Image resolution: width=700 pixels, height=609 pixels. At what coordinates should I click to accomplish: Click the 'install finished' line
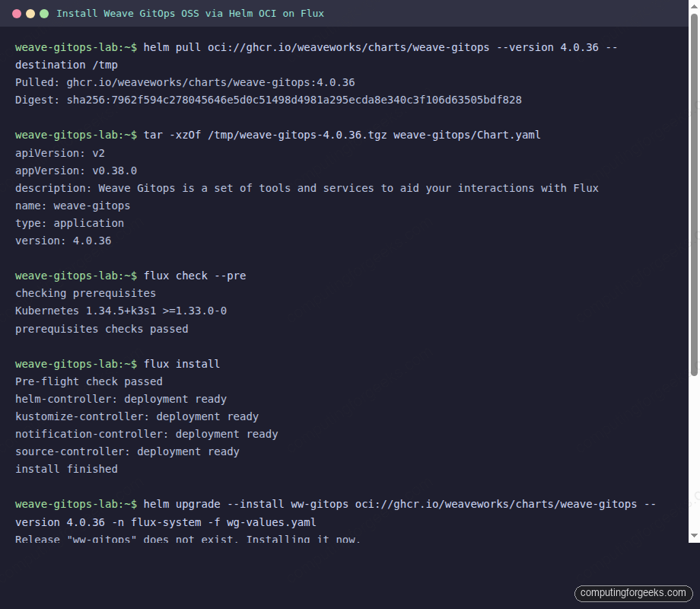coord(66,469)
